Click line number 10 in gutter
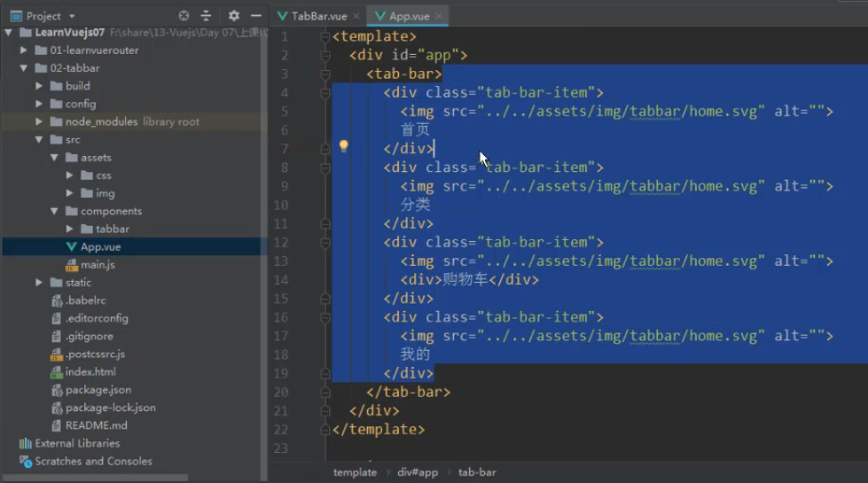Image resolution: width=868 pixels, height=483 pixels. coord(281,206)
